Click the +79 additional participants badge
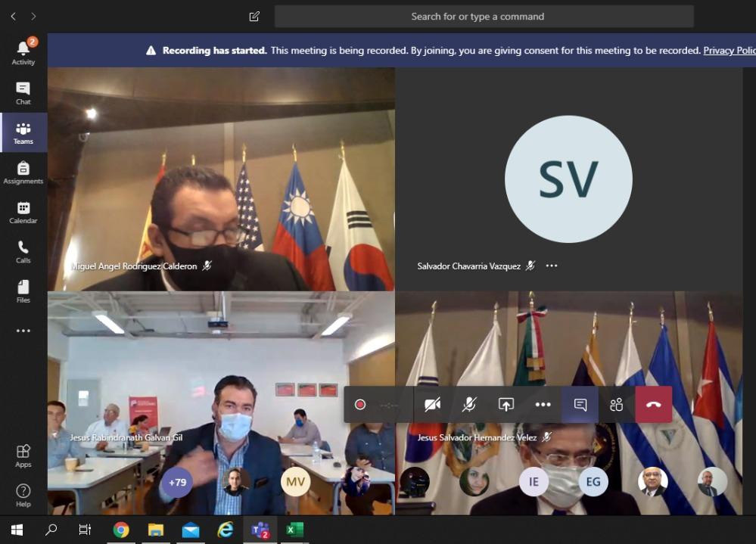The height and width of the screenshot is (544, 756). point(178,482)
